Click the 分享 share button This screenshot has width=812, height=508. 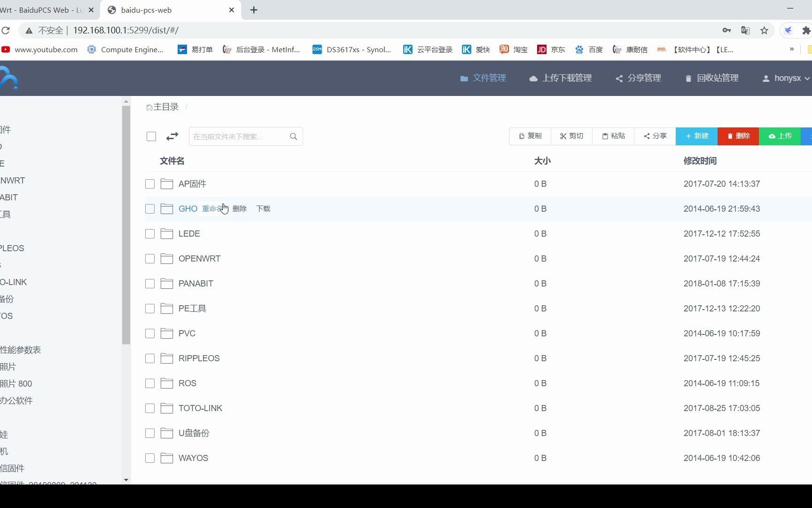coord(655,136)
